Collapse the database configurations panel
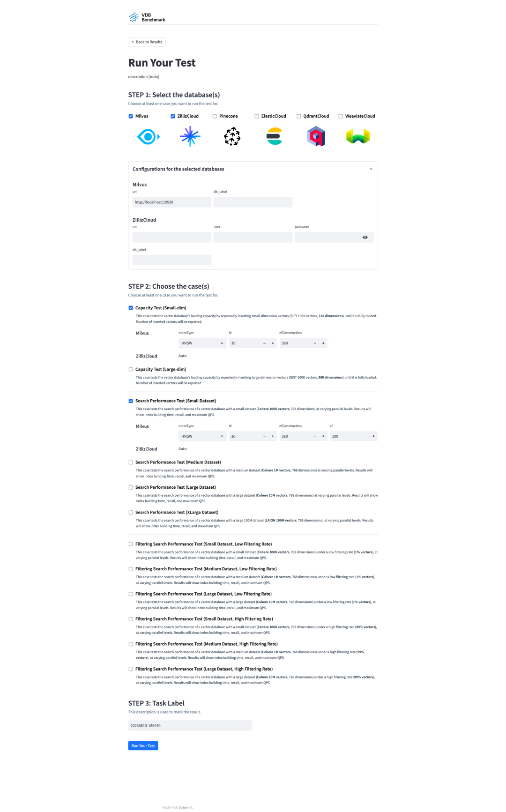 tap(371, 169)
